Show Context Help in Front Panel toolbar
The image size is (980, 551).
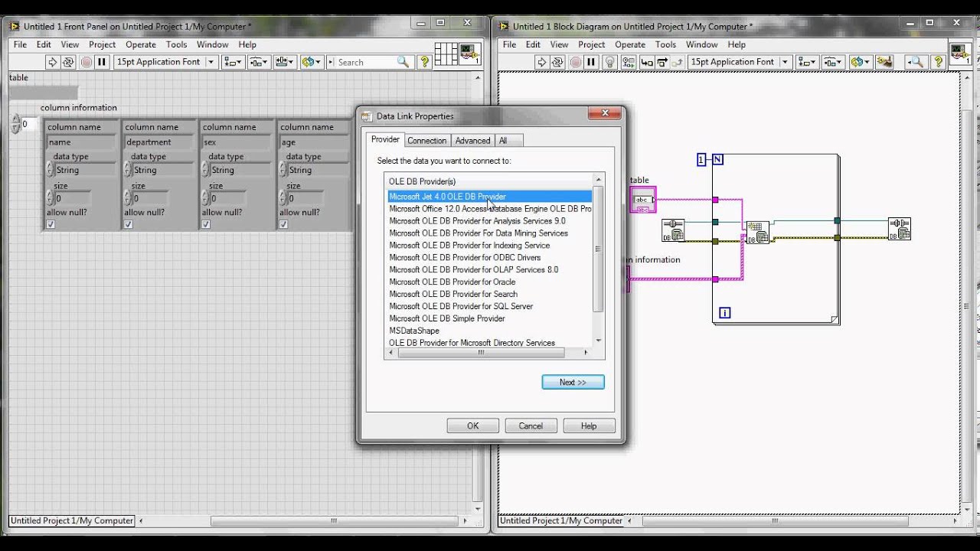pos(424,62)
